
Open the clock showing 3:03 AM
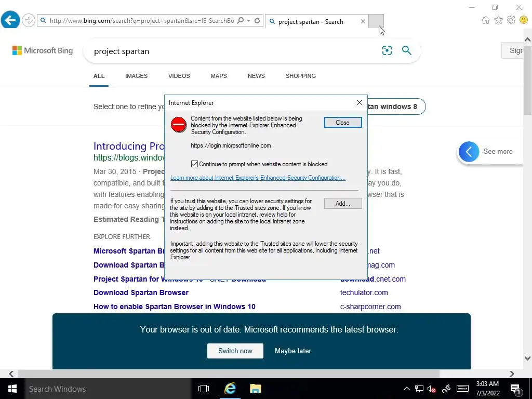[x=487, y=389]
